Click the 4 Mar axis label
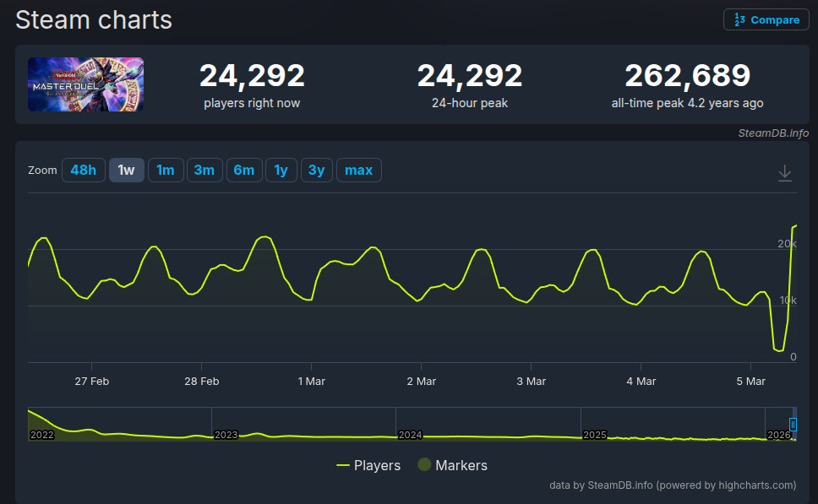This screenshot has width=818, height=504. [641, 382]
